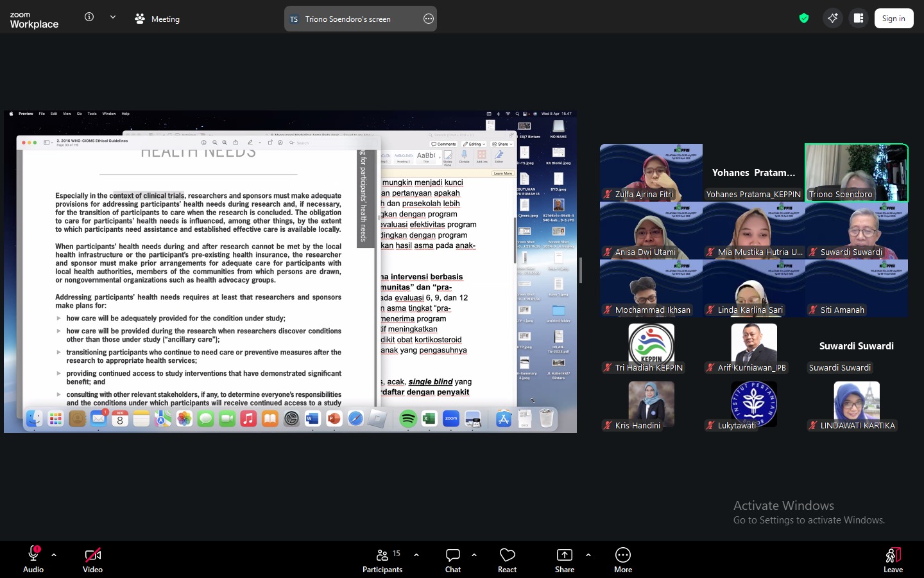The width and height of the screenshot is (924, 578).
Task: Select Triono Soendoro's video thumbnail
Action: 856,172
